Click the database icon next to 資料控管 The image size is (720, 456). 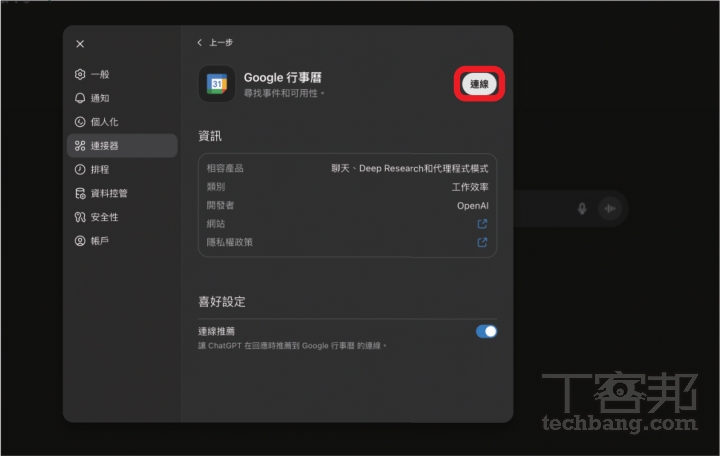[x=80, y=193]
